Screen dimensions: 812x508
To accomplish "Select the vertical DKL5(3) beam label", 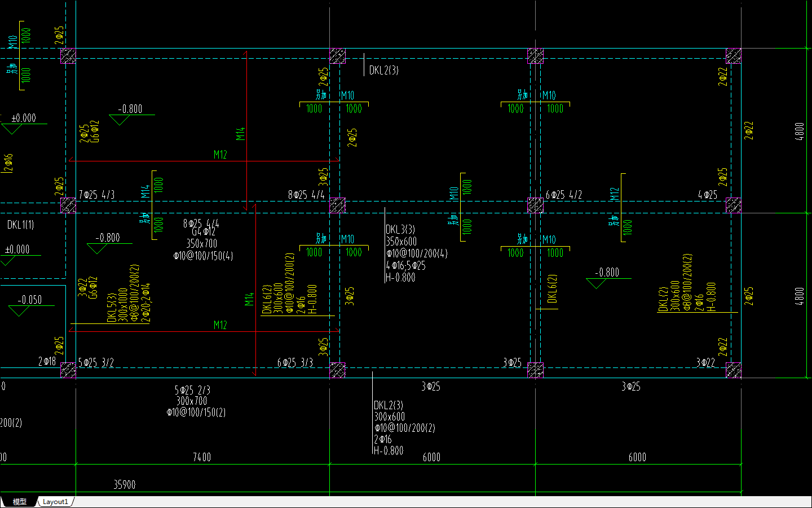I will (112, 307).
